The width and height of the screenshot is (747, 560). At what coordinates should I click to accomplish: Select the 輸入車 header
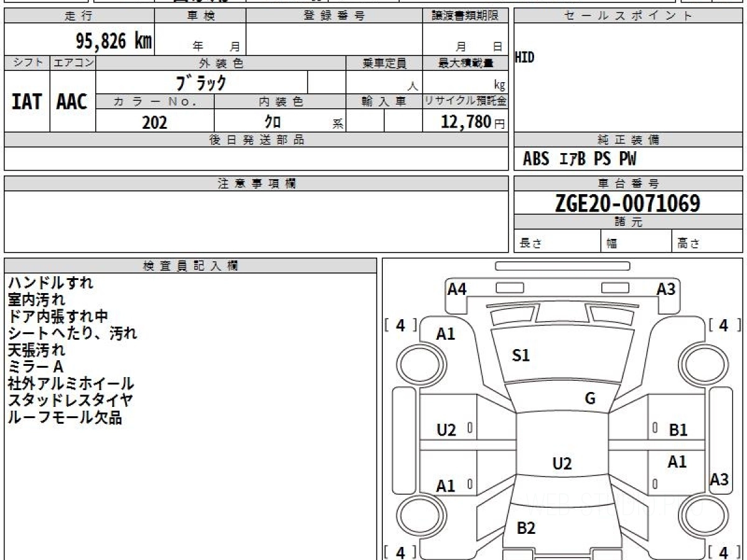click(x=384, y=101)
